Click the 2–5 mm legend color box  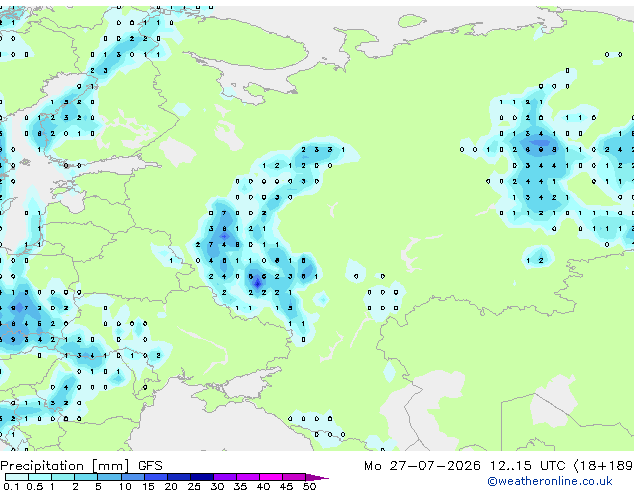[86, 477]
